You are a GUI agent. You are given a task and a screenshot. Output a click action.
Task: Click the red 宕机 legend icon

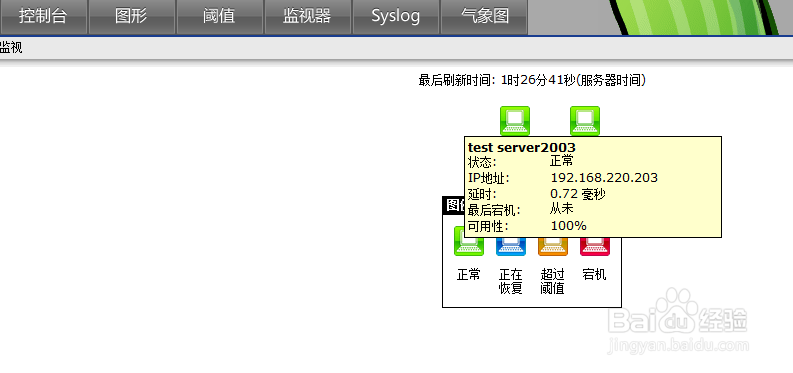coord(595,246)
